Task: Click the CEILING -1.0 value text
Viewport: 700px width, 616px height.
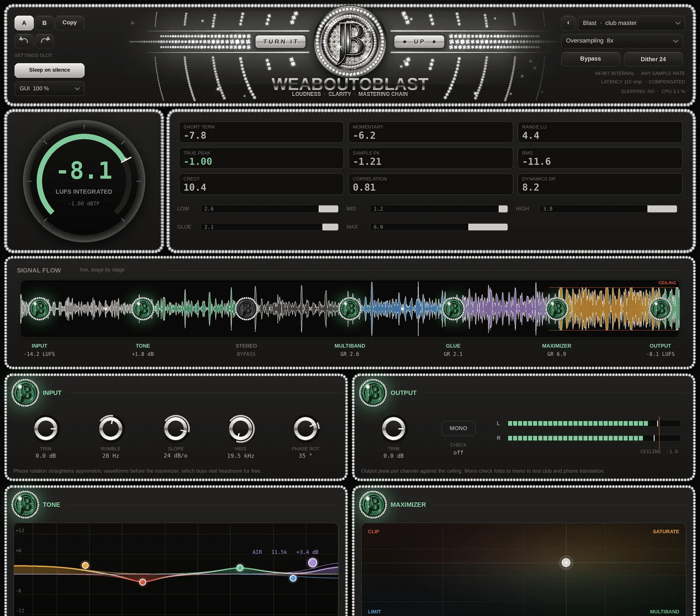Action: click(x=659, y=451)
